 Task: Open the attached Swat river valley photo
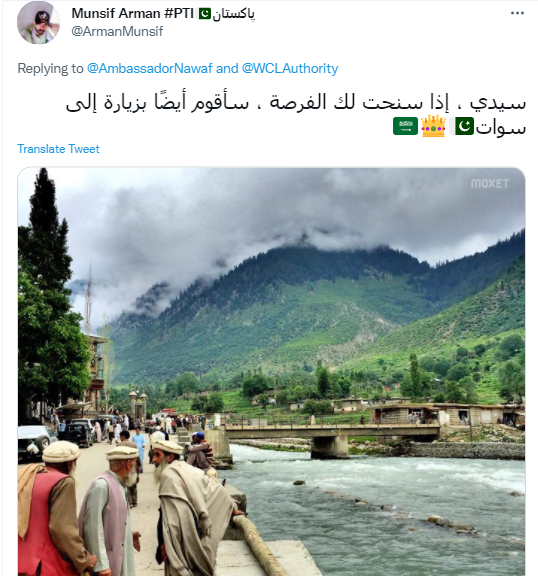[x=271, y=371]
